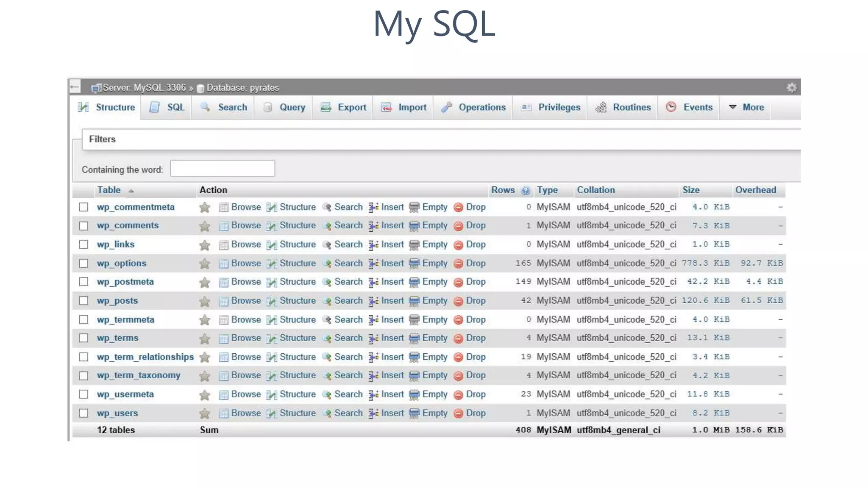Check the wp_links checkbox
This screenshot has height=488, width=868.
pyautogui.click(x=83, y=244)
